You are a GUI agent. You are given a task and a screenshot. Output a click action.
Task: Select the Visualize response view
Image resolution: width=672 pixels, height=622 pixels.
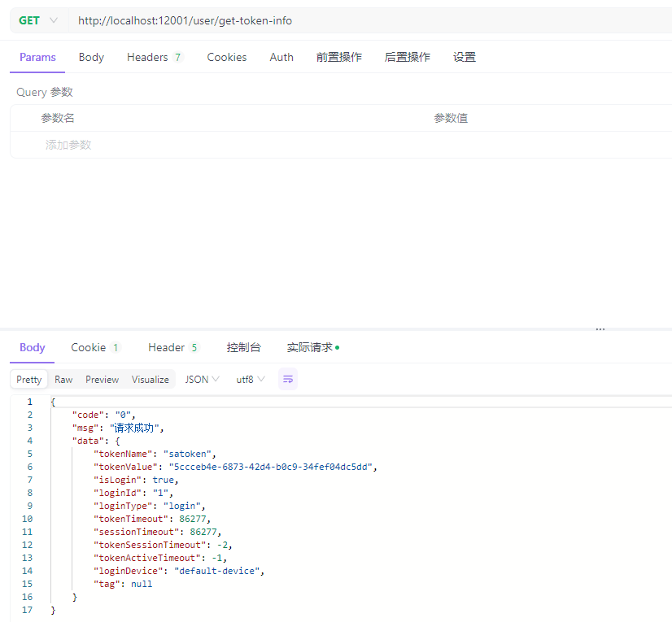click(x=151, y=380)
